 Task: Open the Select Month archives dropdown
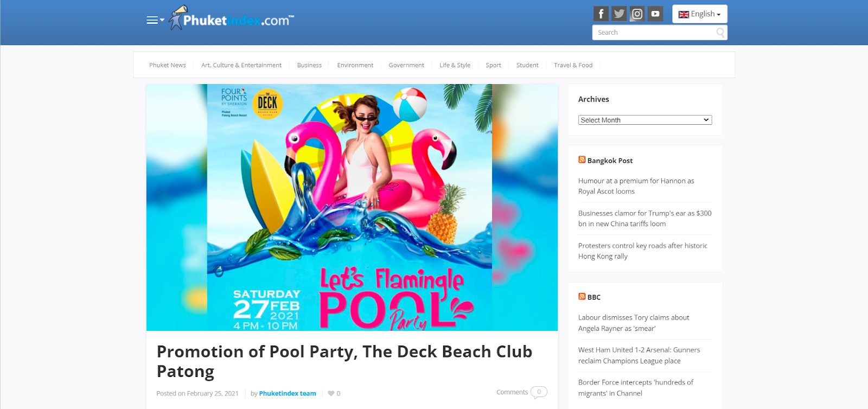point(645,120)
